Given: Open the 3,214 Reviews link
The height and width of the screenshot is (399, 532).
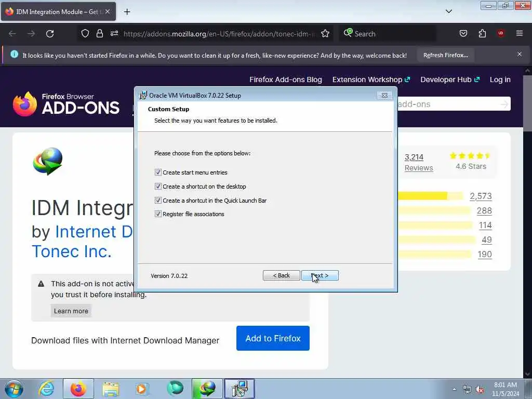Looking at the screenshot, I should [418, 163].
